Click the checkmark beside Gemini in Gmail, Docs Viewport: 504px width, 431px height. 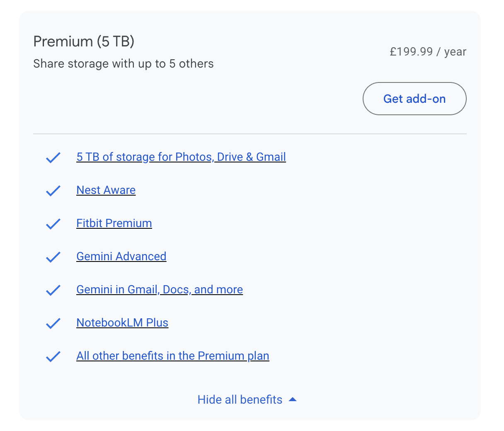53,290
